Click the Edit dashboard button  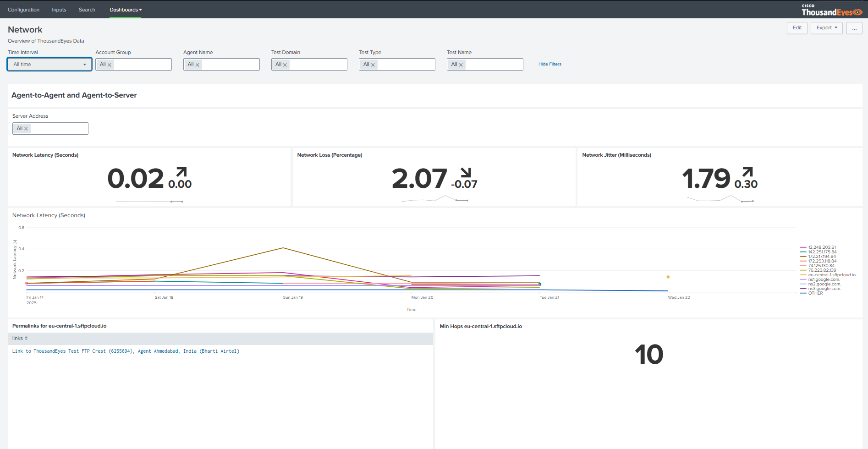tap(797, 28)
